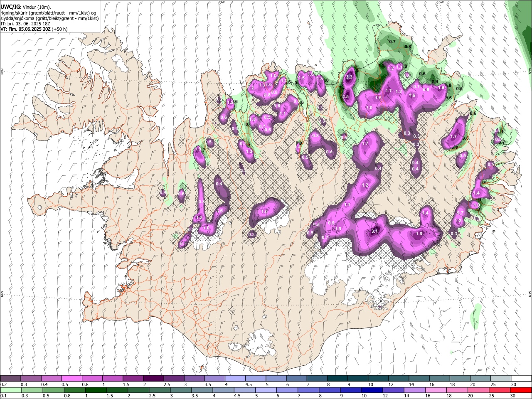
Task: Pick top legend swatch between 6 and 7
Action: click(296, 379)
